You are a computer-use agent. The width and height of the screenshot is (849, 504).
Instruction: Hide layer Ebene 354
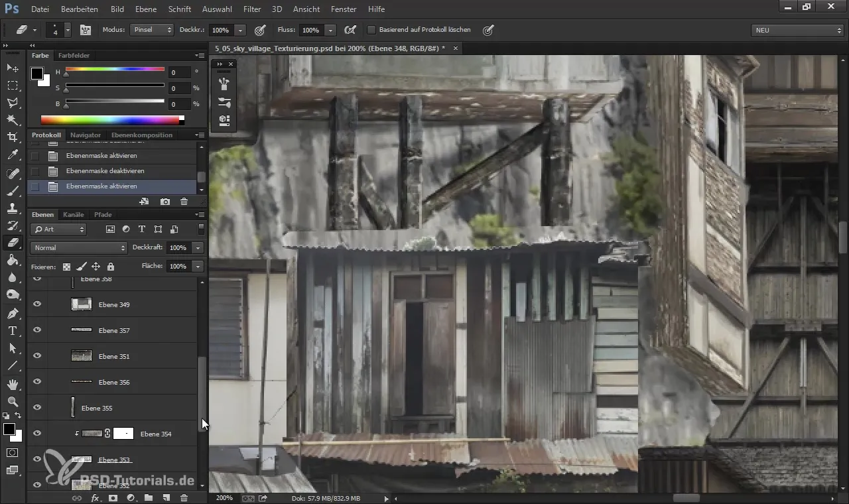37,434
